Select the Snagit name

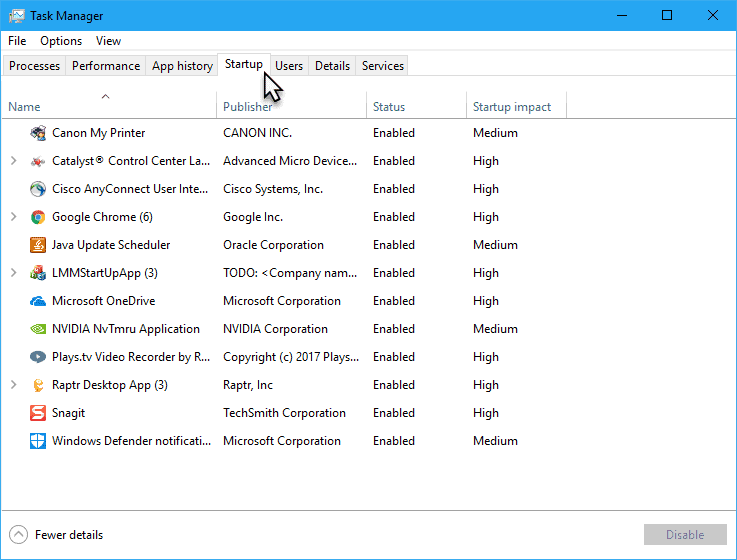[68, 413]
